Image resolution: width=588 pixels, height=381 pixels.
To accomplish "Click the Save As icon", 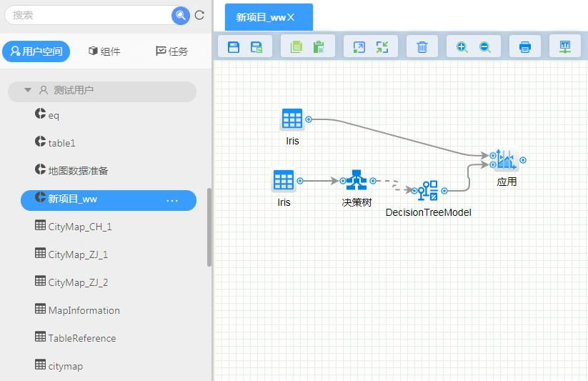I will (256, 47).
